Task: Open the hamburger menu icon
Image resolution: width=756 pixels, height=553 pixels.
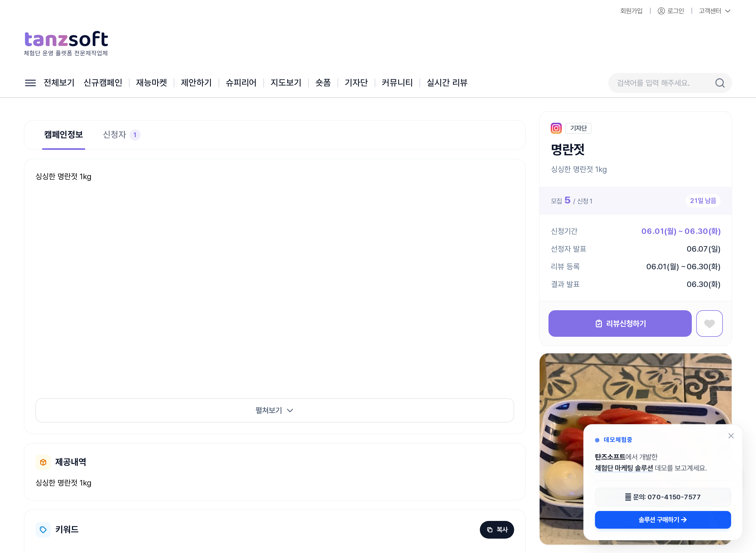Action: [30, 83]
